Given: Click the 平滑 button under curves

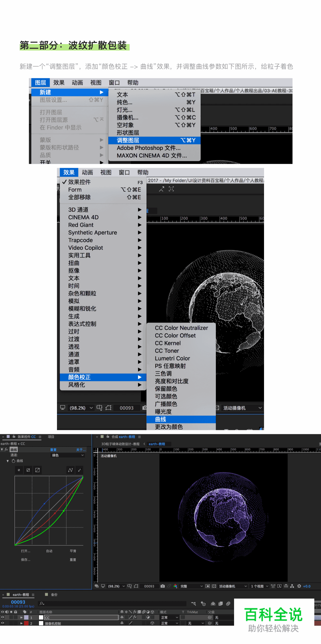Looking at the screenshot, I should point(73,551).
